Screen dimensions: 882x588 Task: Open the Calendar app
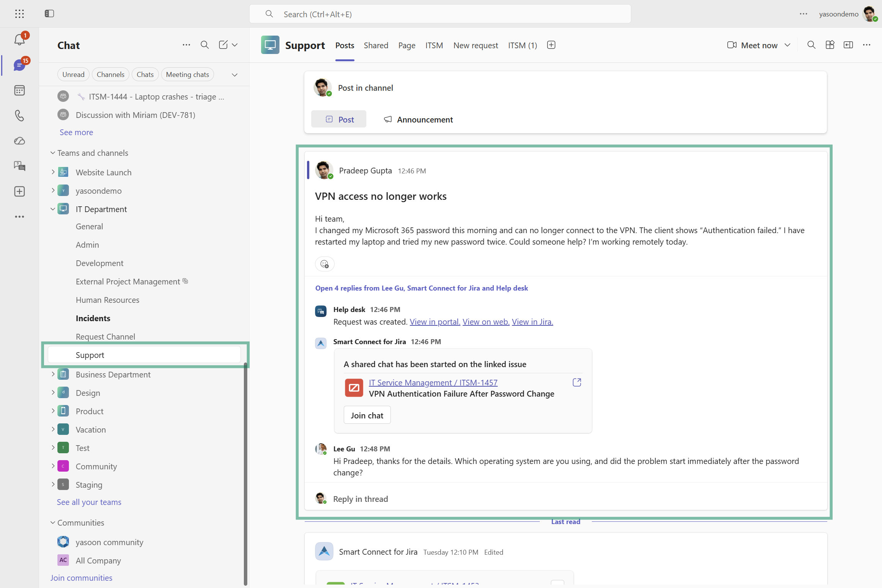point(20,90)
